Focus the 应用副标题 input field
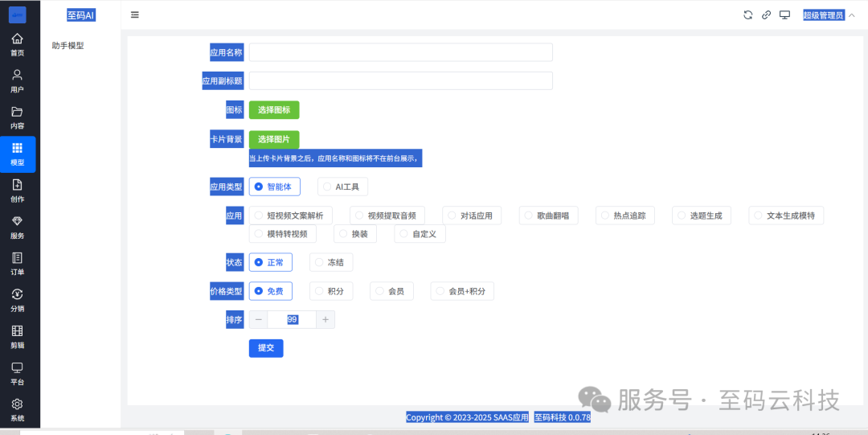 point(401,80)
